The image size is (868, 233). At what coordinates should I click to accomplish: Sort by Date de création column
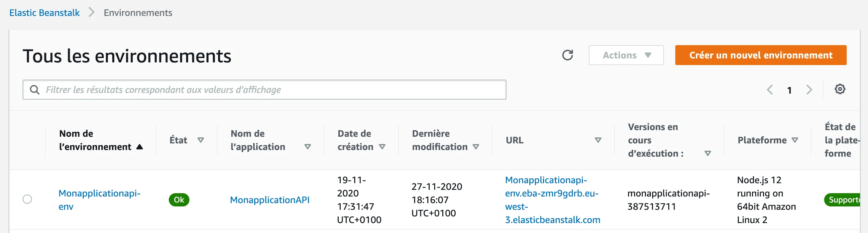click(382, 147)
